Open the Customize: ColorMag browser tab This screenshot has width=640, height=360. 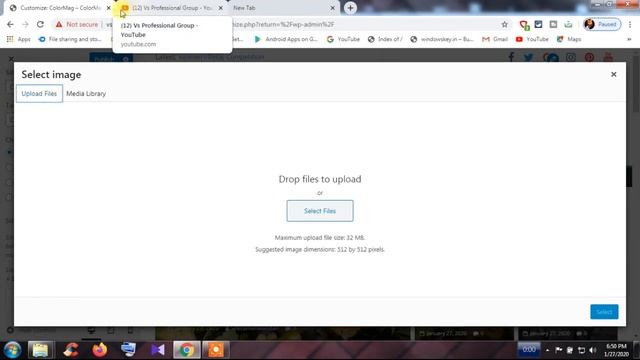point(60,8)
